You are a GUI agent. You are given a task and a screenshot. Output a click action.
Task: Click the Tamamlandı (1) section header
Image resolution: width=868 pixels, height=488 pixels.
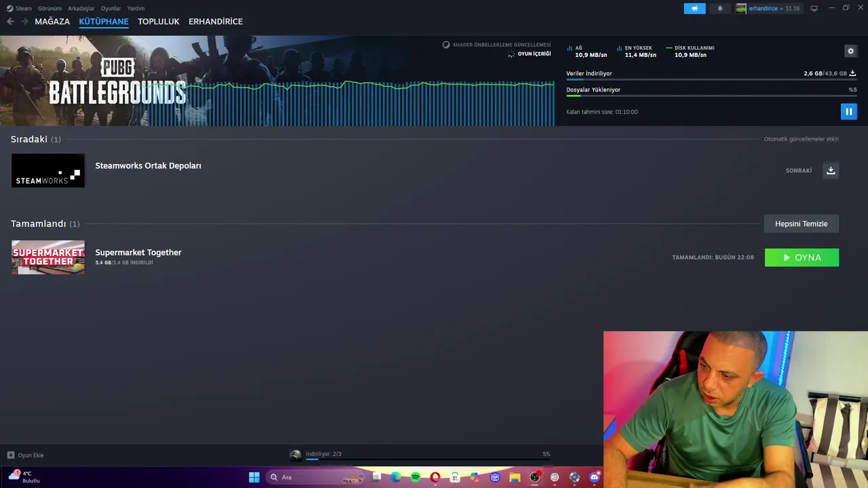click(x=45, y=224)
